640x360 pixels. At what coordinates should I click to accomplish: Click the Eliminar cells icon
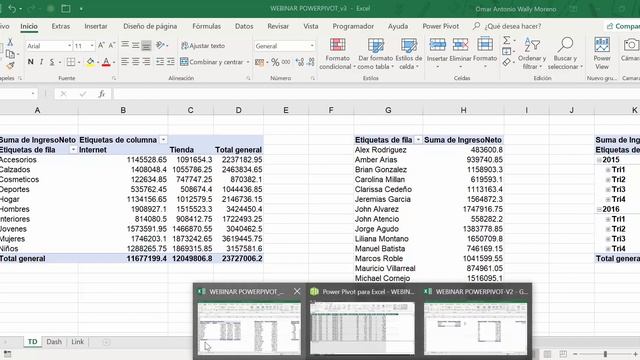(460, 44)
